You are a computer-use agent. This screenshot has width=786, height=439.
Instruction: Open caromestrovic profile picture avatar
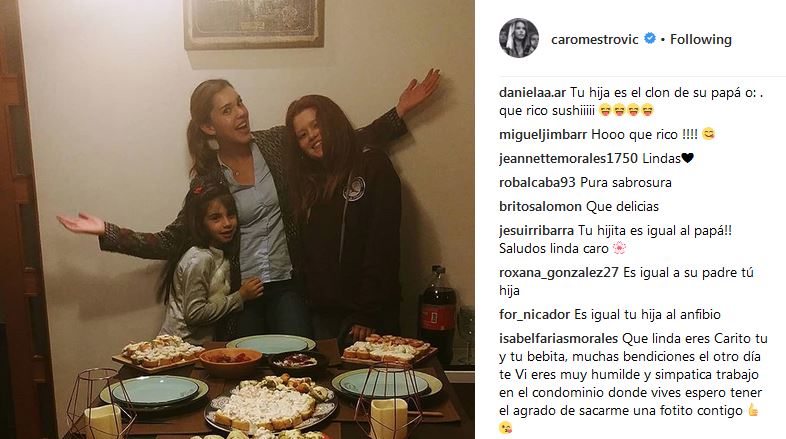click(x=519, y=39)
